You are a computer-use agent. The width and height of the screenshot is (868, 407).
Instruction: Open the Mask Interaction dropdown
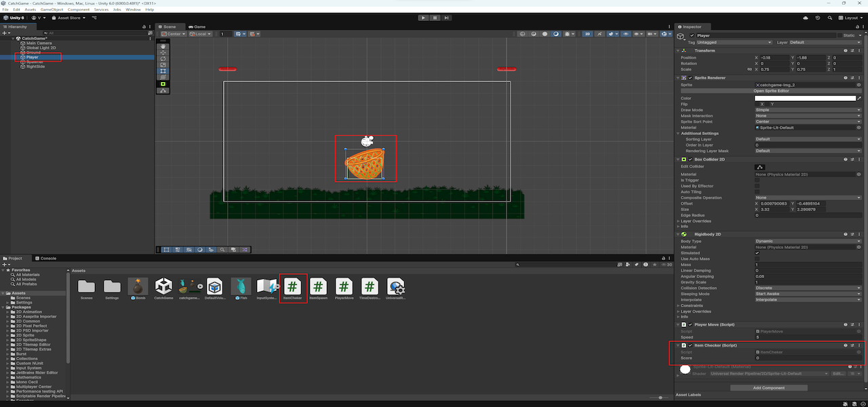pos(808,115)
